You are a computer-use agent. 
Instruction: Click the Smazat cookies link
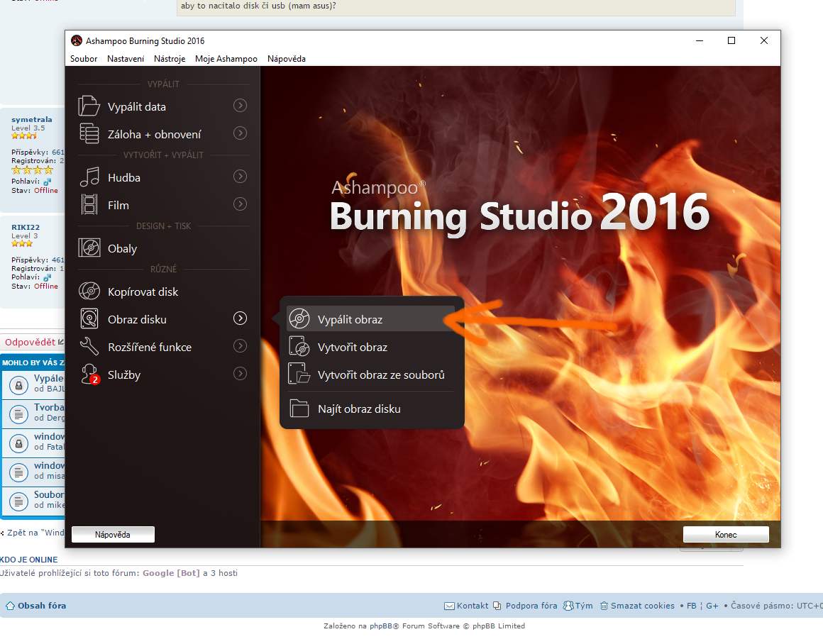point(643,606)
